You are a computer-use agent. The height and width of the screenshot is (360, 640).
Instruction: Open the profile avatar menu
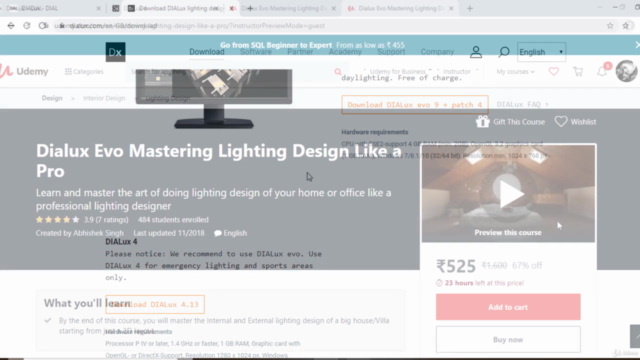[x=626, y=71]
